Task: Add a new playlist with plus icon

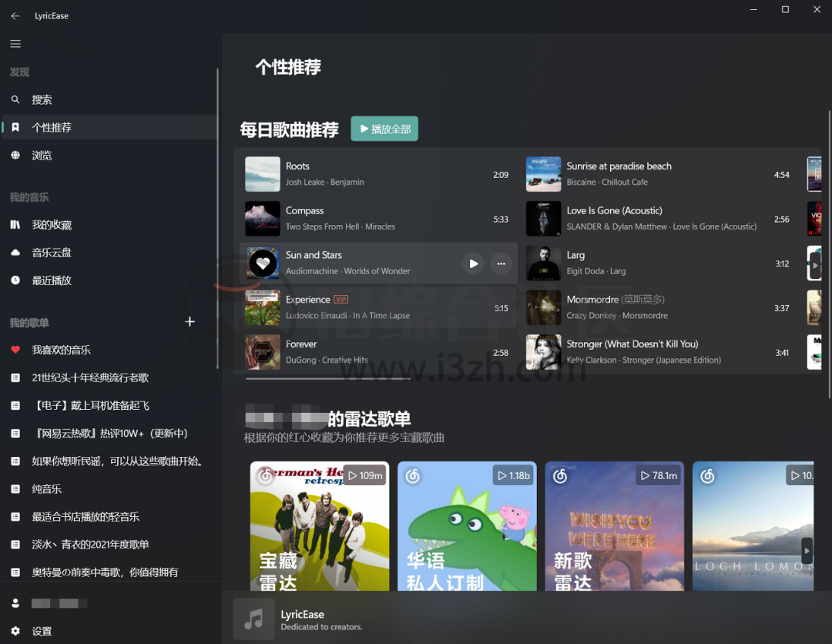Action: (x=190, y=321)
